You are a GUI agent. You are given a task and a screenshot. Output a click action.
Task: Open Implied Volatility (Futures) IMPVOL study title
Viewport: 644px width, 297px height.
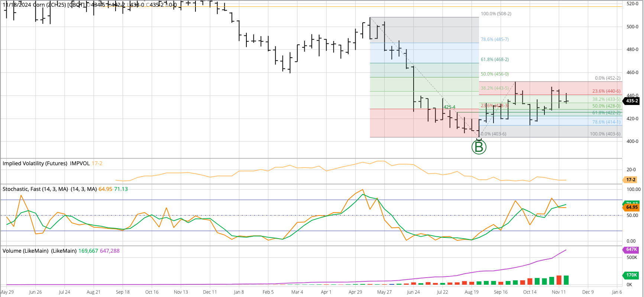click(x=46, y=163)
